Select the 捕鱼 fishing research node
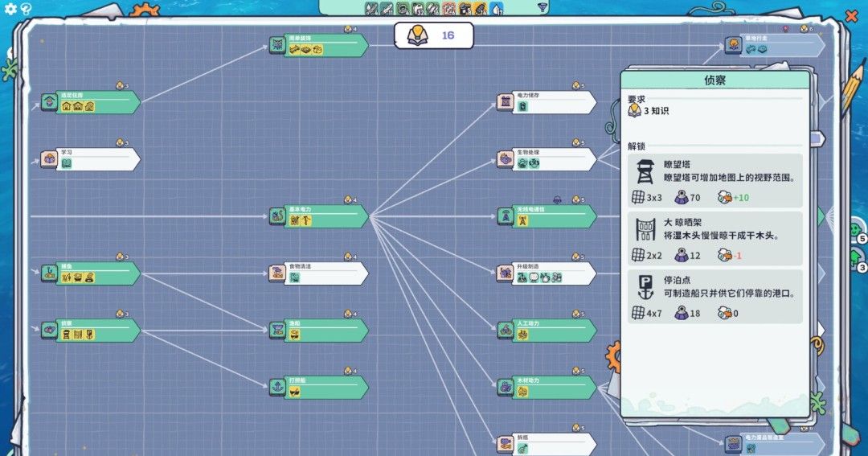 point(92,273)
